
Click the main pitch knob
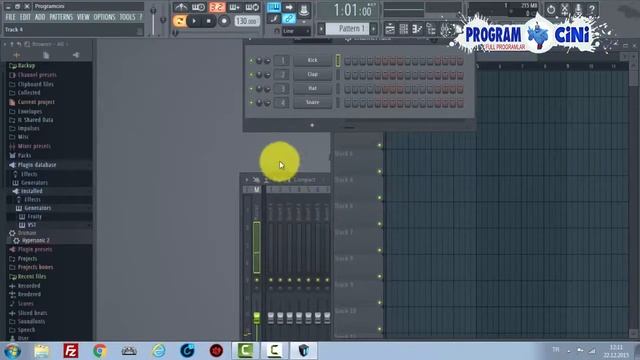(x=163, y=20)
